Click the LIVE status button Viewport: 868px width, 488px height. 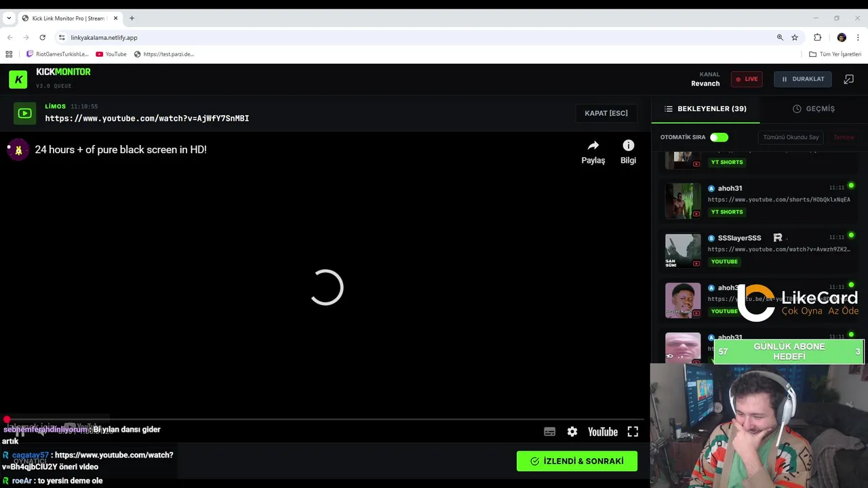[747, 79]
